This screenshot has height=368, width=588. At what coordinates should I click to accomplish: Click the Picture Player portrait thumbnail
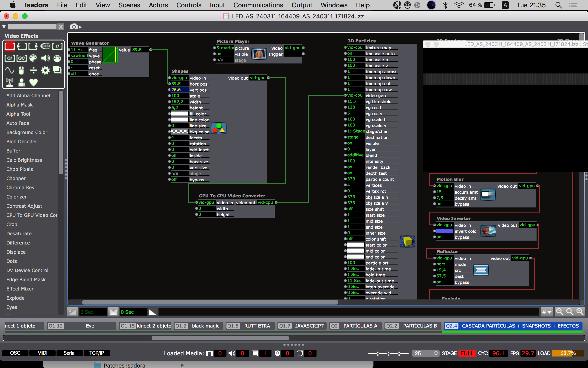(259, 54)
